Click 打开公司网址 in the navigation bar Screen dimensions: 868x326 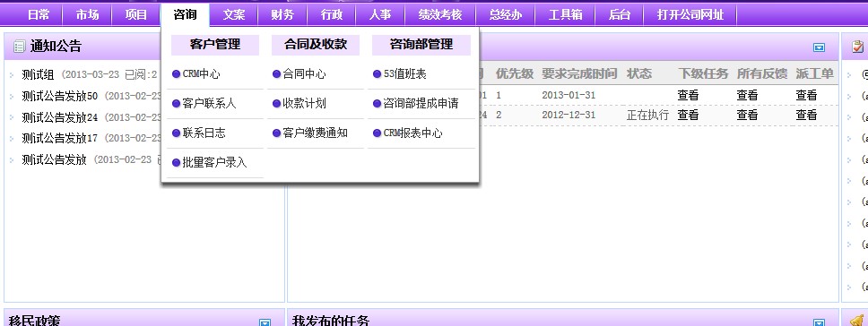690,15
